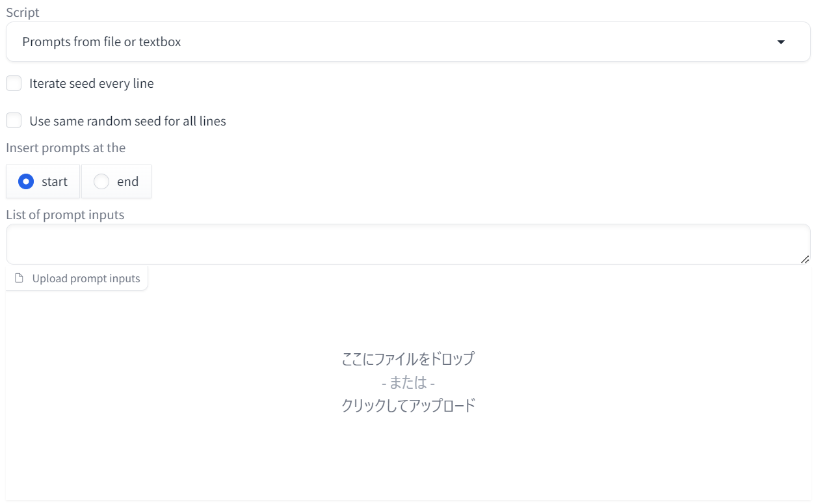
Task: Select the "start" radio option
Action: [x=25, y=181]
